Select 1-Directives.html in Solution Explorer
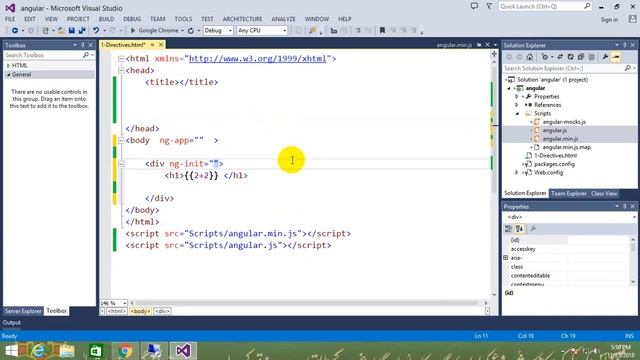 pos(555,156)
